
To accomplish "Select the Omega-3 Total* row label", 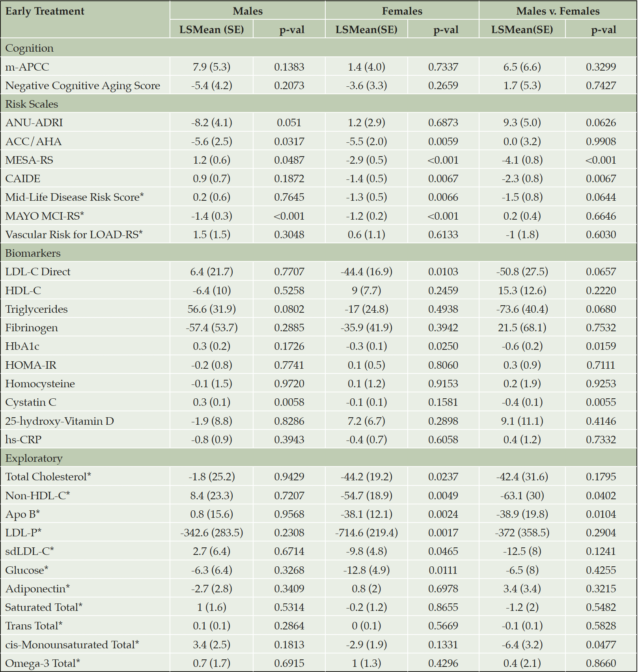I will pyautogui.click(x=43, y=663).
